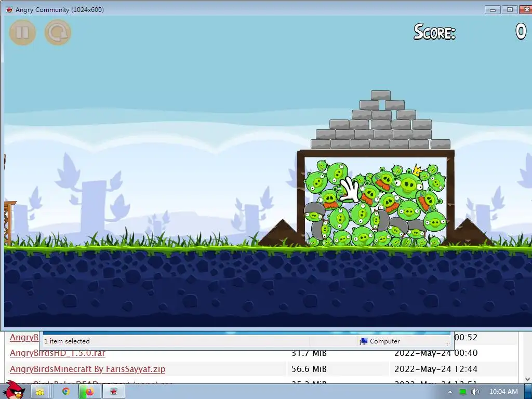The width and height of the screenshot is (532, 399).
Task: Open the file explorer taskbar icon
Action: tap(40, 392)
